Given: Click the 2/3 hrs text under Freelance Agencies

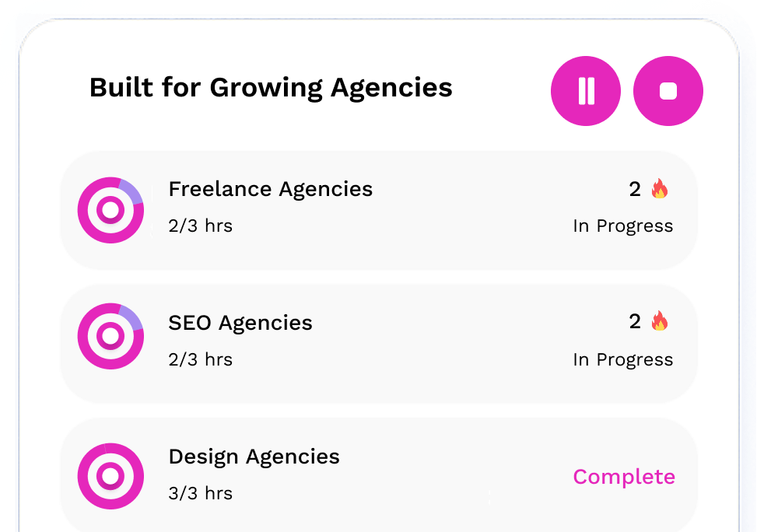Looking at the screenshot, I should 200,226.
